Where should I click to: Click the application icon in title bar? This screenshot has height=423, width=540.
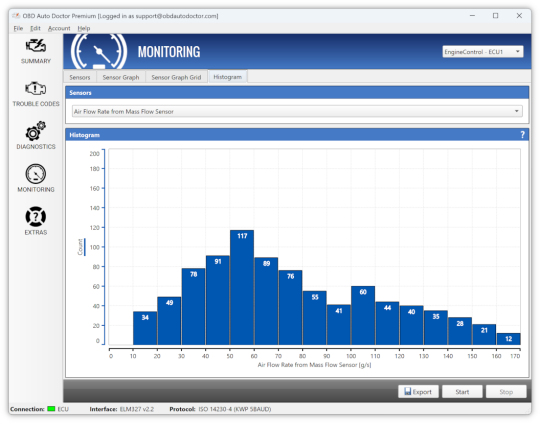[x=16, y=16]
